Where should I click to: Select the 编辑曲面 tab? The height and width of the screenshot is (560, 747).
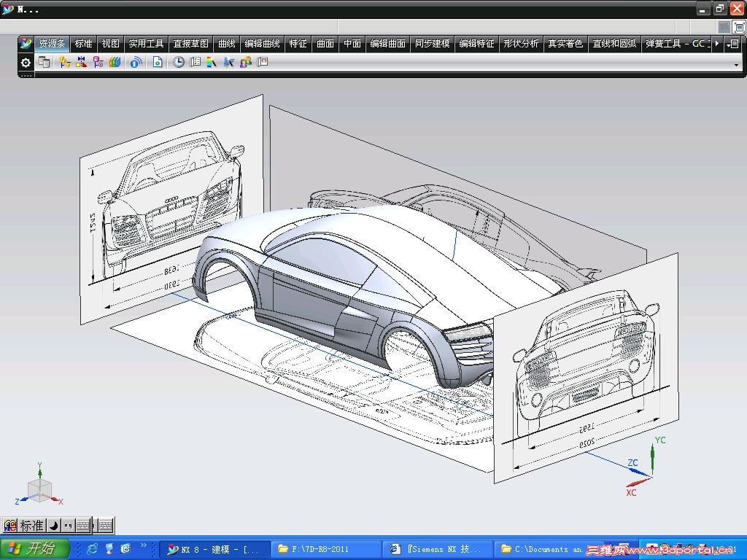click(388, 44)
